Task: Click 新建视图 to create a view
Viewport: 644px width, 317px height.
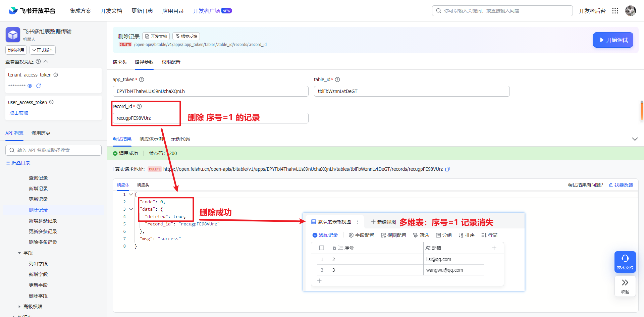Action: pyautogui.click(x=383, y=222)
